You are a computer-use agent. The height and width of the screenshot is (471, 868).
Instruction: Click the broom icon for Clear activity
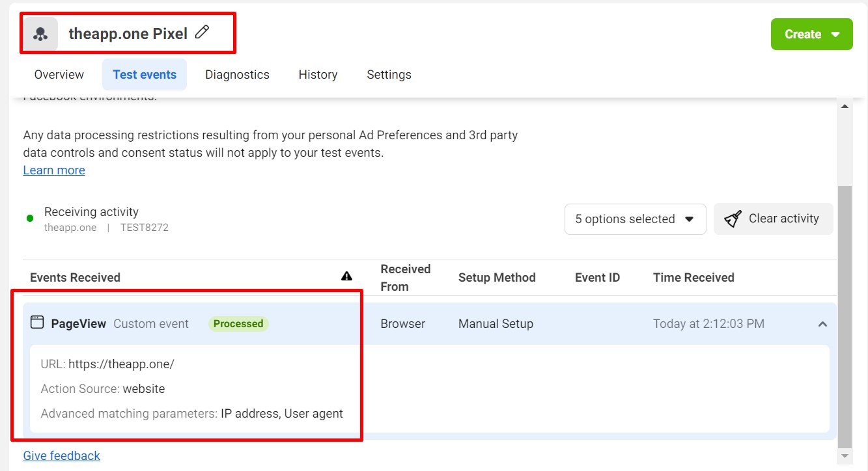(x=733, y=219)
